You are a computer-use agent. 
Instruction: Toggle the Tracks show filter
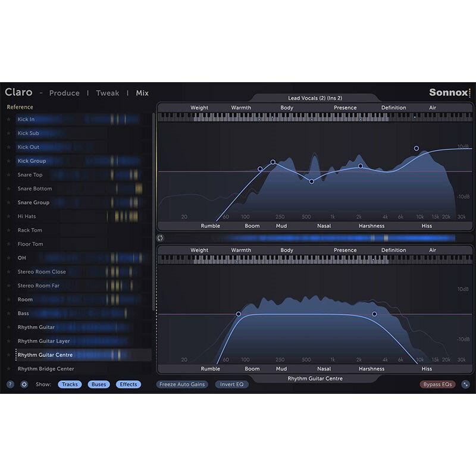tap(70, 384)
